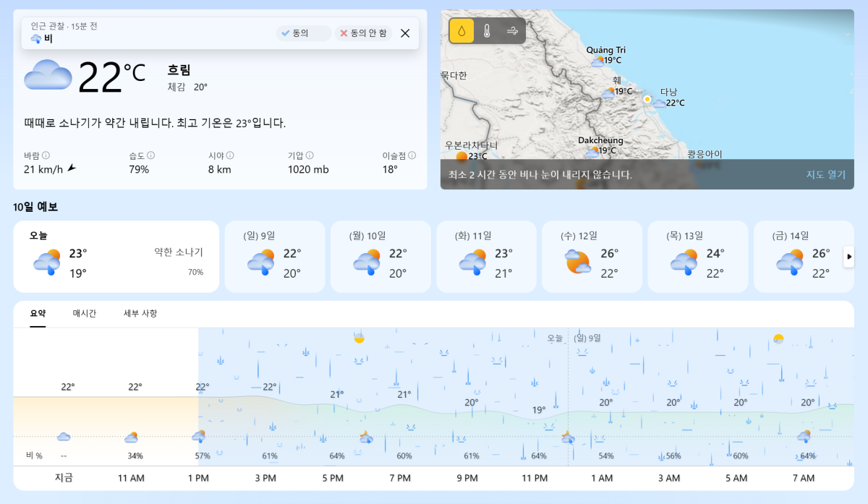Click the 1020 mb pressure value
The height and width of the screenshot is (504, 868).
click(308, 169)
